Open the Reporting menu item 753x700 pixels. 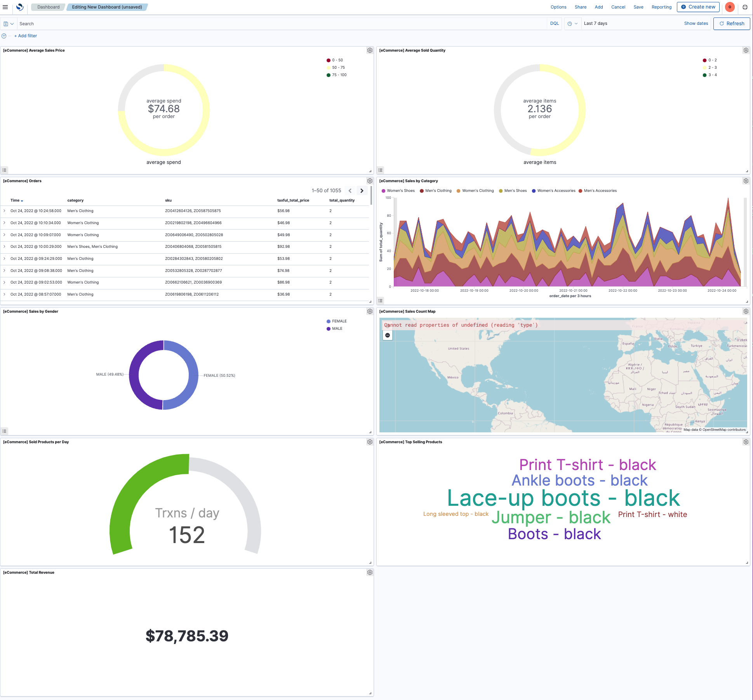click(661, 7)
